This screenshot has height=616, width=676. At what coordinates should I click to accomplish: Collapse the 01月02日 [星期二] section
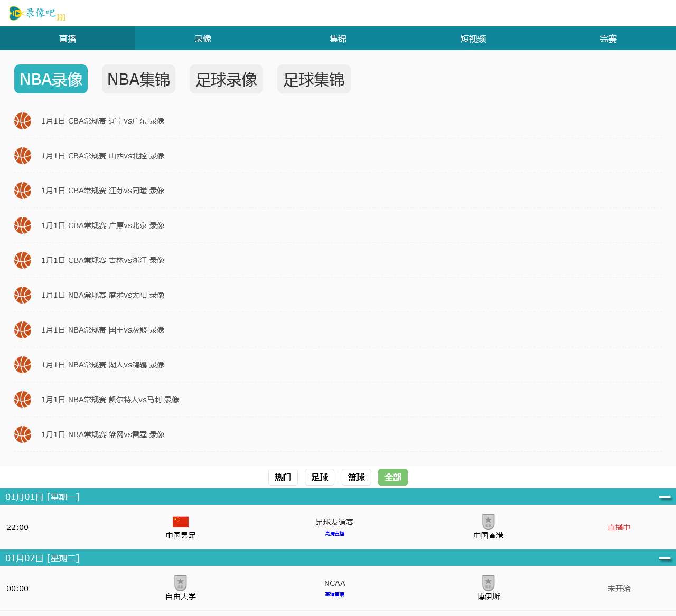click(x=665, y=558)
